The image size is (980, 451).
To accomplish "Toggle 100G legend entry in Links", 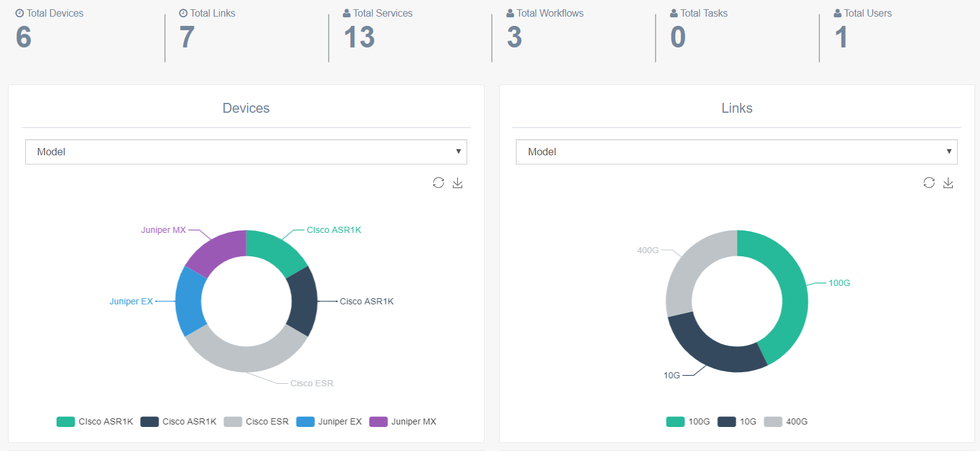I will point(688,421).
